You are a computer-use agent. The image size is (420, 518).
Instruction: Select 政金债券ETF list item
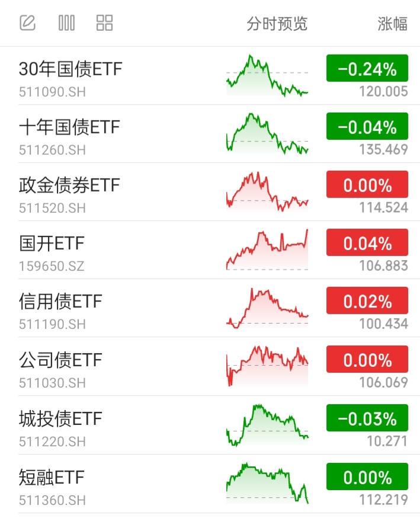[x=210, y=192]
